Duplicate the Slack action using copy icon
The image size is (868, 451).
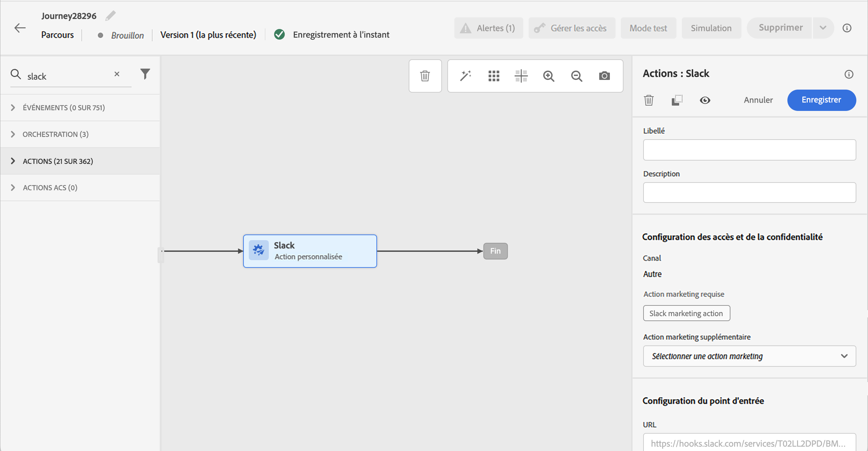click(x=676, y=100)
